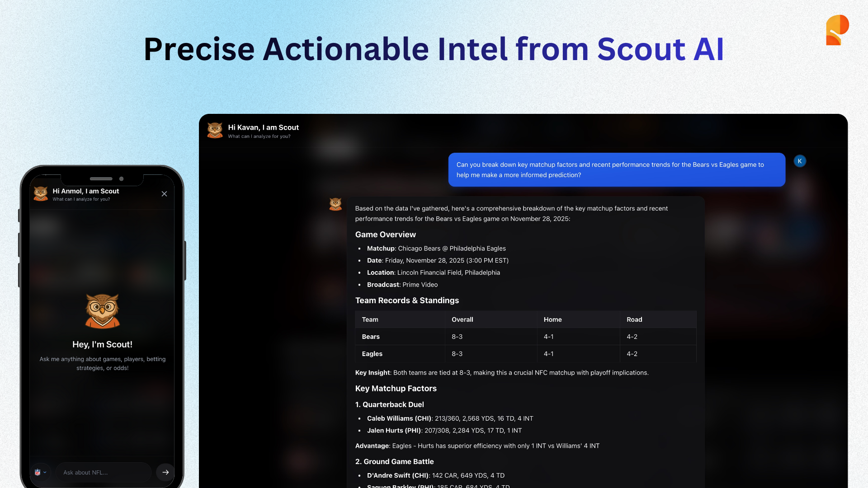Expand the Key Matchup Factors section

click(396, 388)
